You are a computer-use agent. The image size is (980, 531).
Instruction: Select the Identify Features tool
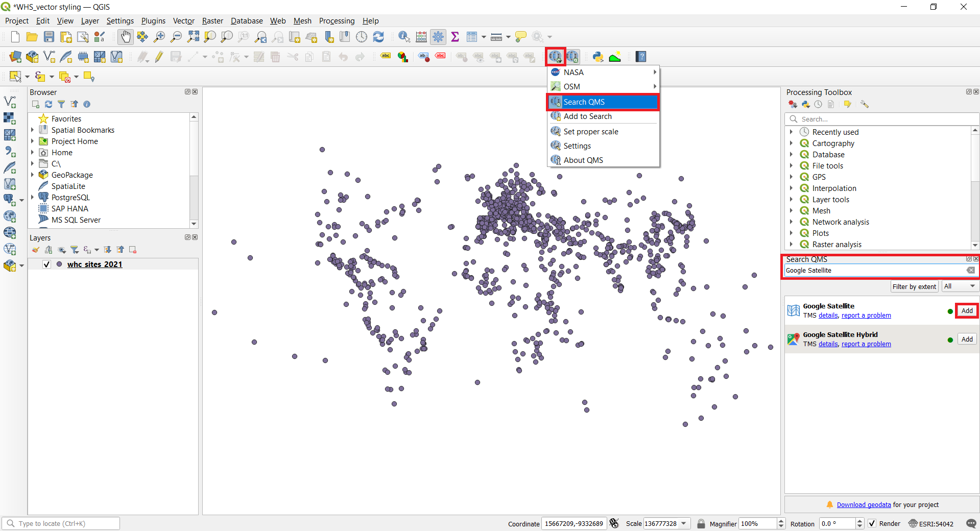(404, 37)
